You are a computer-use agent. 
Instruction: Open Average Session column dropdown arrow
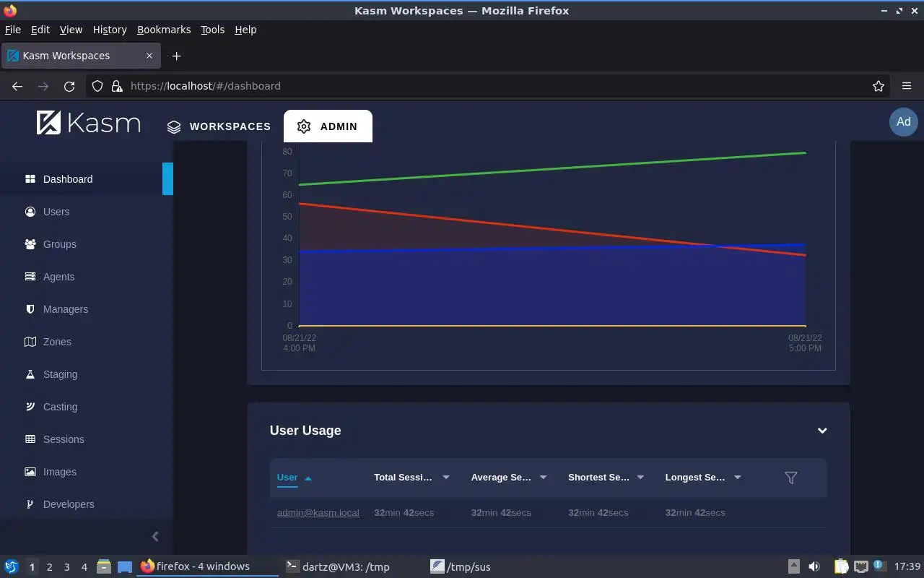pos(543,478)
